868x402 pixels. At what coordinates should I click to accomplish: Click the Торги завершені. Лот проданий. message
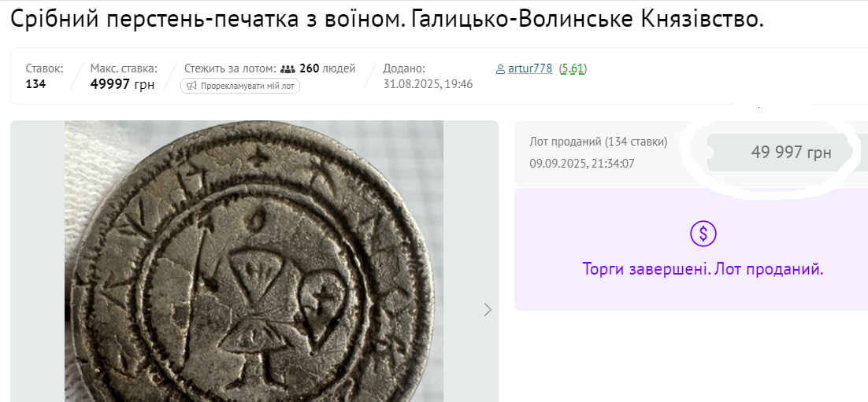click(x=703, y=269)
